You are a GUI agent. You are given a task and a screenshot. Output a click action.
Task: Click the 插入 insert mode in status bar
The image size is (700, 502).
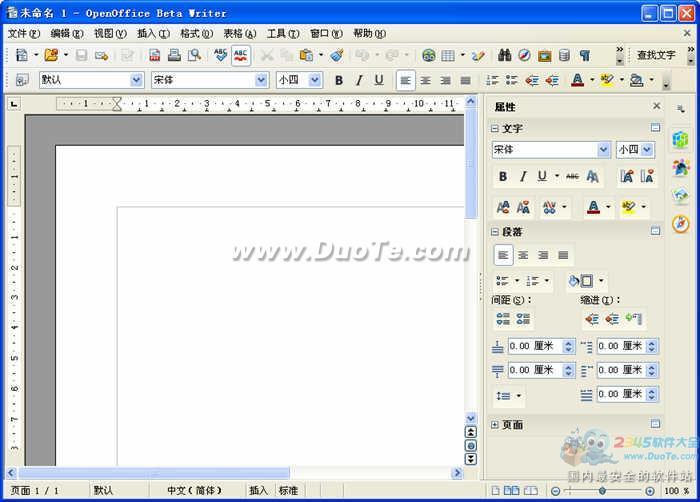[258, 490]
